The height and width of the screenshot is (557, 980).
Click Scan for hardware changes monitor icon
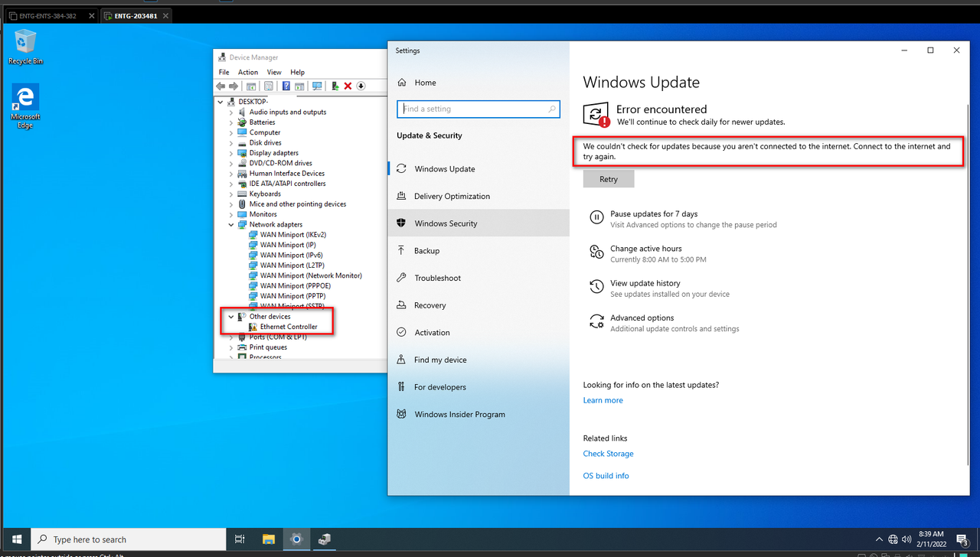point(317,86)
